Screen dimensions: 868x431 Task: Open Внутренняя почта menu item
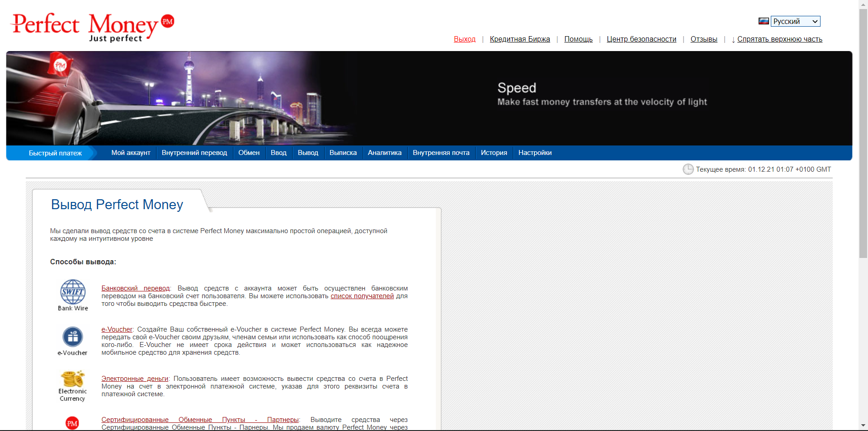click(441, 153)
